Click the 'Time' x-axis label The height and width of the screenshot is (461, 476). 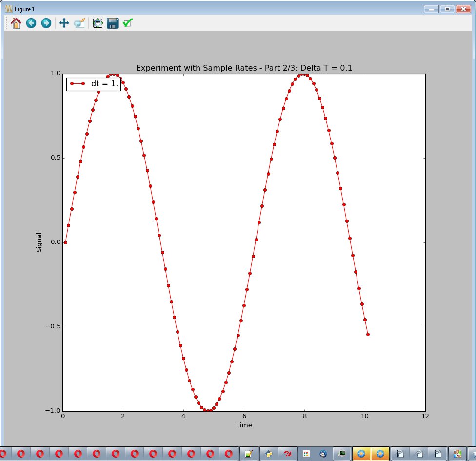point(244,425)
